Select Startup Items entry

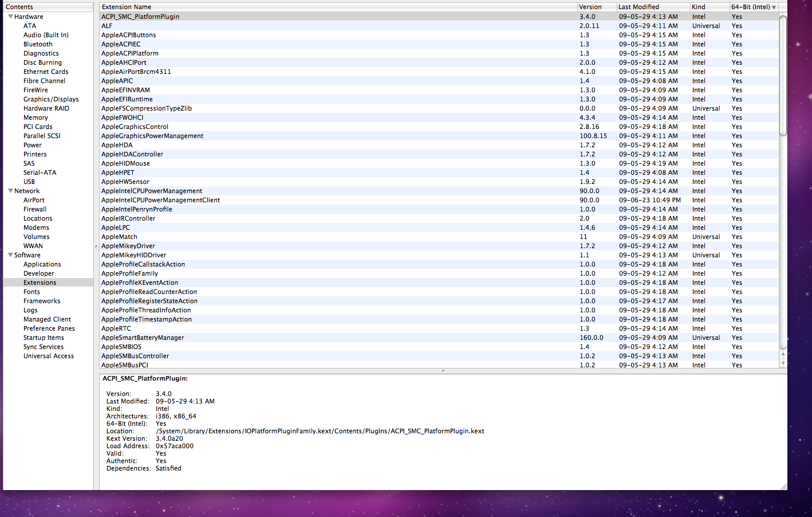pos(44,338)
